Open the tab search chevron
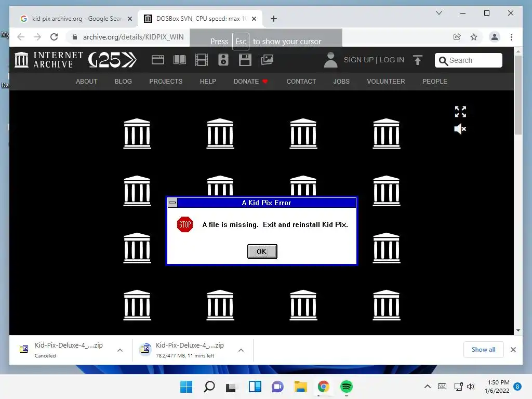The image size is (532, 399). (438, 13)
